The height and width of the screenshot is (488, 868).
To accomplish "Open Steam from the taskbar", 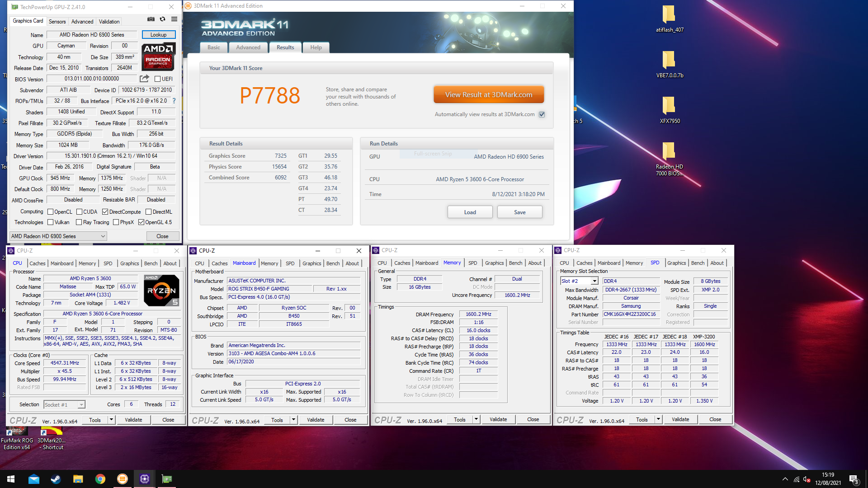I will pyautogui.click(x=56, y=479).
